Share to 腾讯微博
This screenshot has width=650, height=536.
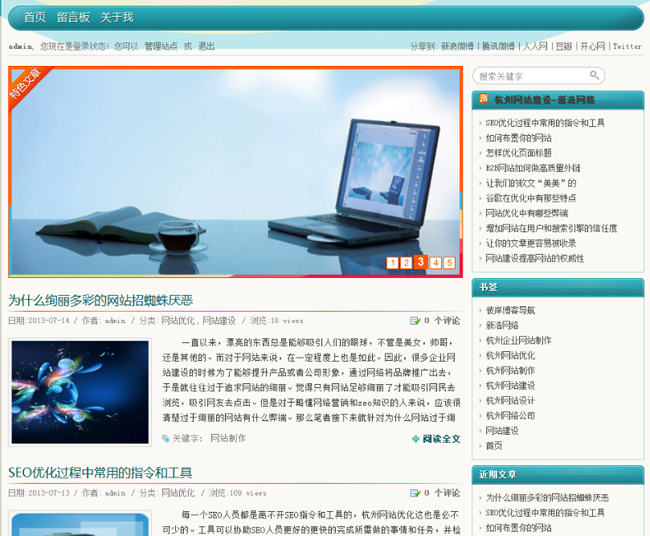coord(498,46)
